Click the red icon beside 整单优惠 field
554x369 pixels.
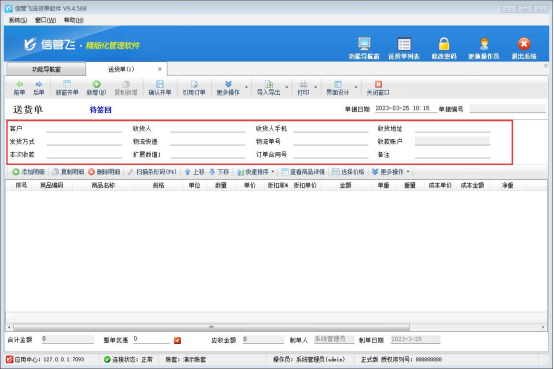[177, 340]
